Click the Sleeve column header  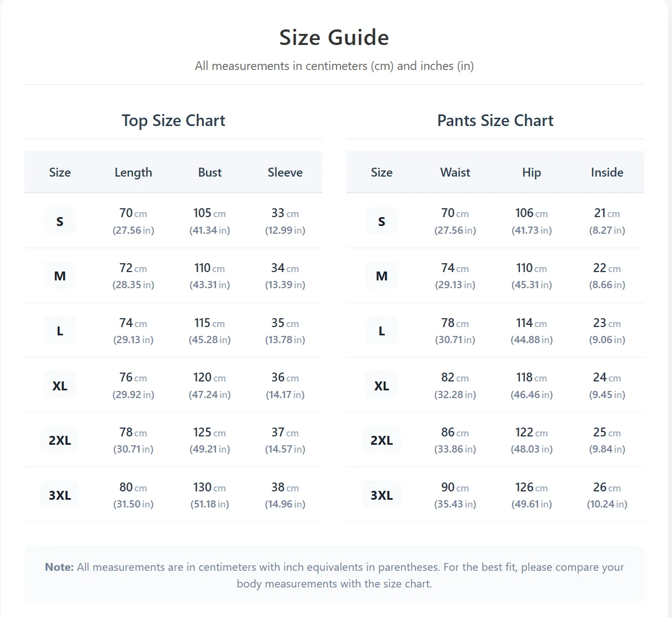pyautogui.click(x=285, y=173)
